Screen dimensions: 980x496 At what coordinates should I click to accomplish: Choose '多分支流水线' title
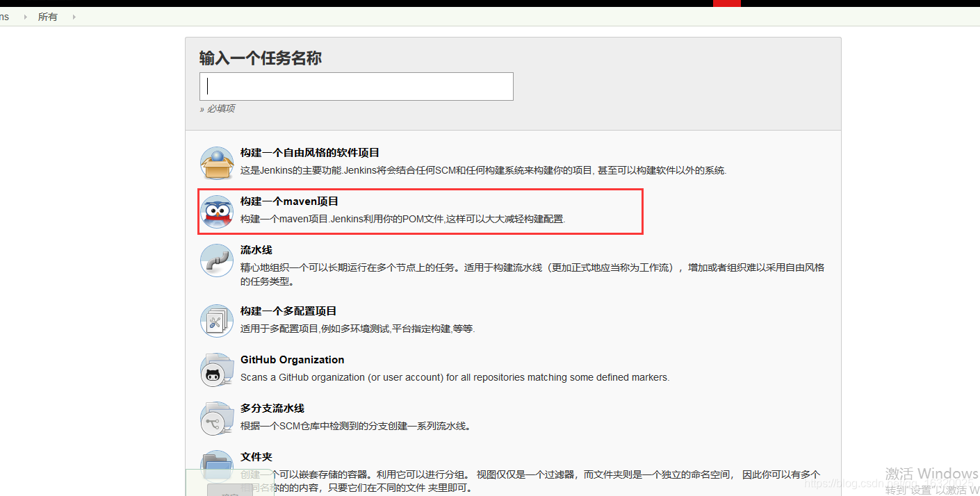[x=272, y=408]
